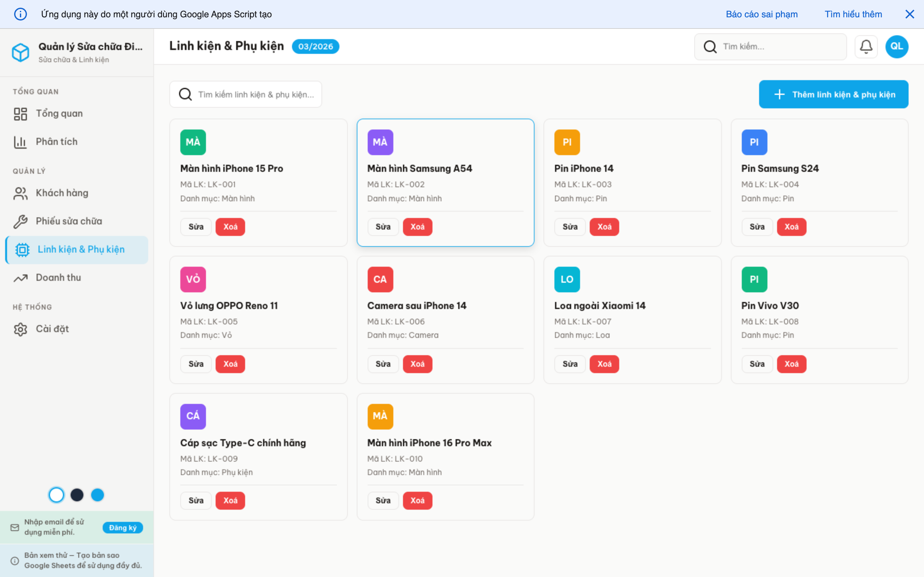Click the red CA badge on Camera sau iPhone 14
Viewport: 924px width, 577px height.
(380, 279)
